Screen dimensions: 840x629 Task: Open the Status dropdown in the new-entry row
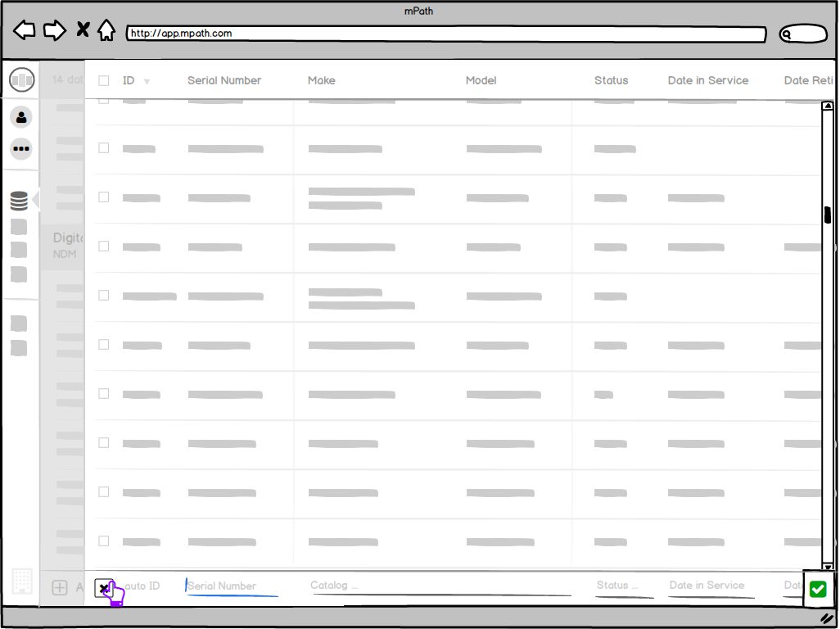tap(618, 586)
